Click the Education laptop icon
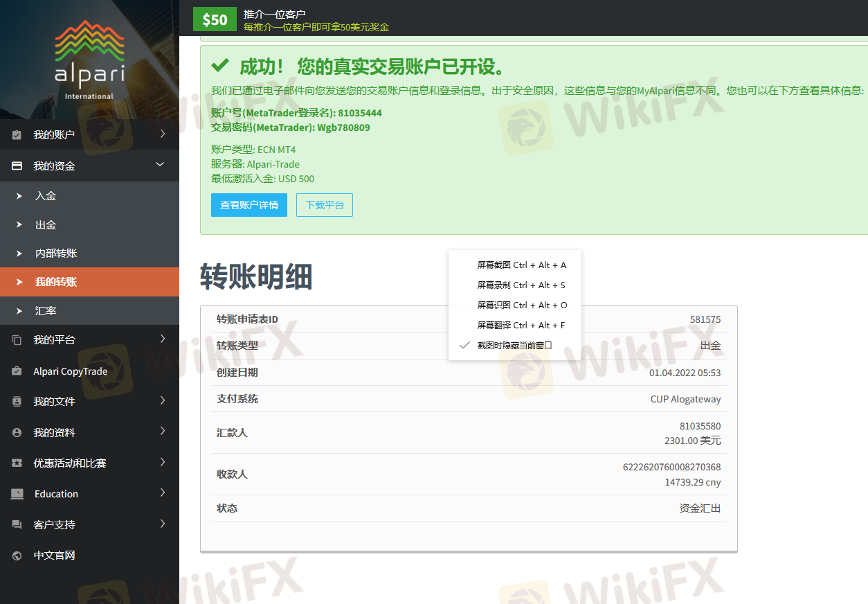Viewport: 868px width, 604px height. click(x=17, y=494)
